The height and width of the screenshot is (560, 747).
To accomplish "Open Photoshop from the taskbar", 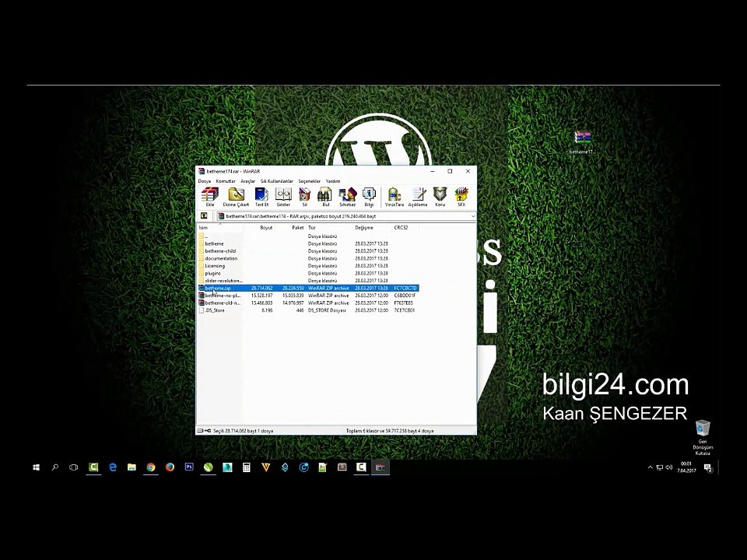I will pos(189,467).
